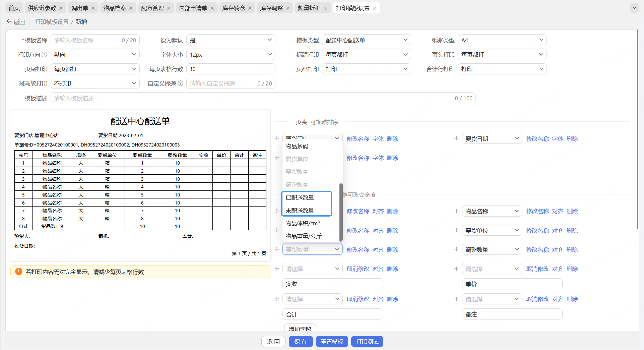Click the 添加字段 button
The width and height of the screenshot is (644, 350).
pos(300,328)
